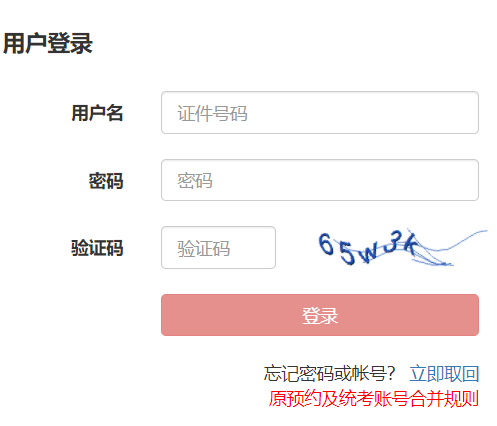Place cursor in the ID number field
Viewport: 497px width, 426px height.
coord(320,113)
